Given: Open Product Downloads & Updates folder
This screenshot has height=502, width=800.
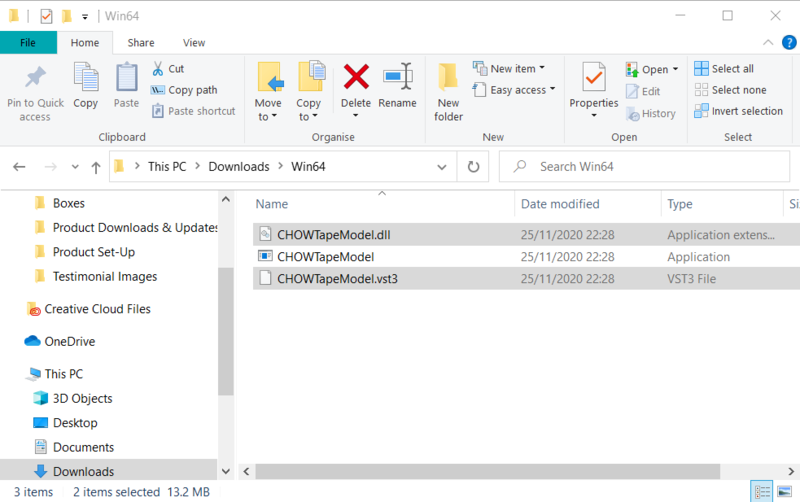Looking at the screenshot, I should tap(135, 228).
